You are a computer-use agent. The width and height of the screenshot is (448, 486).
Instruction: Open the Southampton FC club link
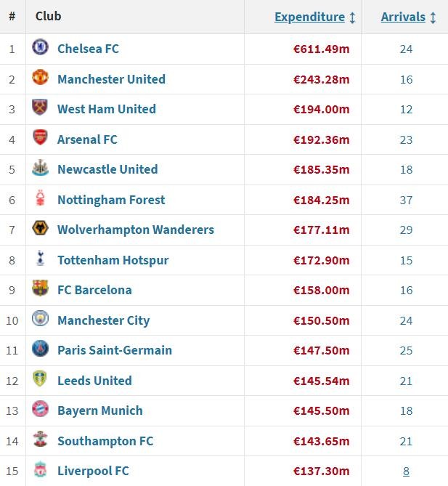coord(105,441)
